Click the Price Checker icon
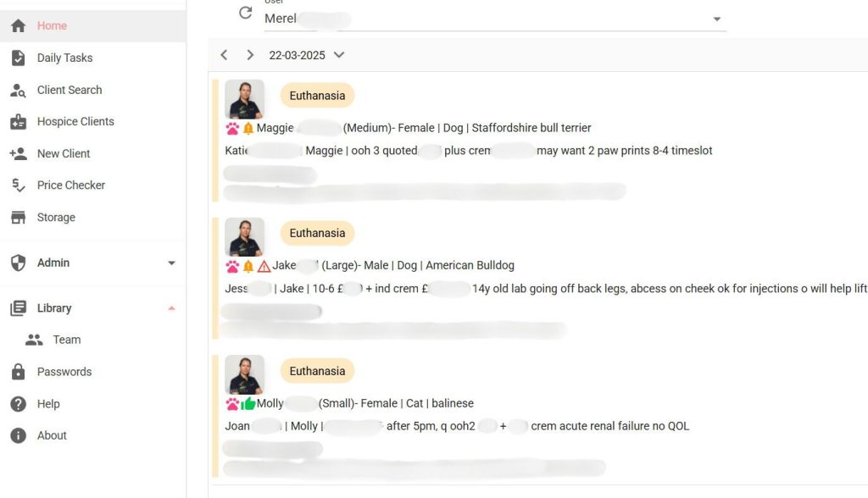 pos(18,185)
